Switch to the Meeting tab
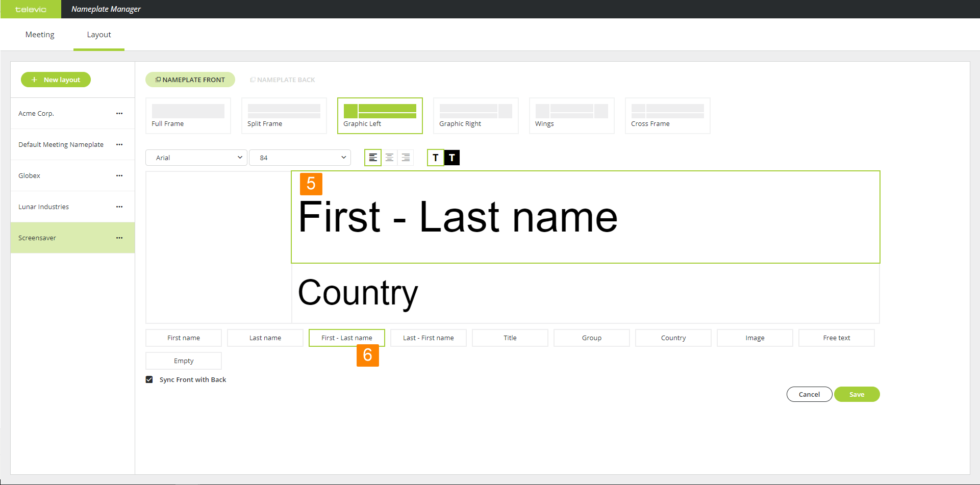Viewport: 980px width, 485px height. coord(40,35)
